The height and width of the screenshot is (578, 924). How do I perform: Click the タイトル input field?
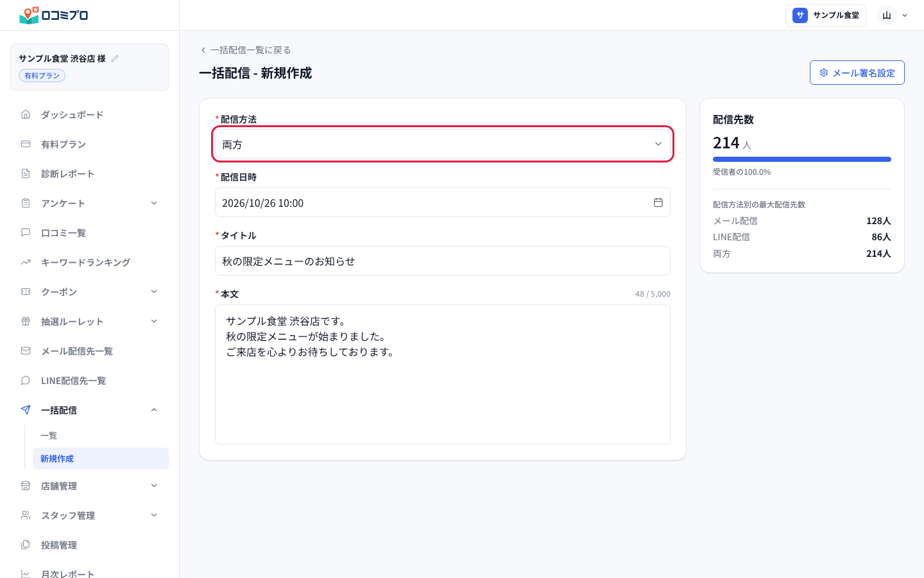point(443,261)
